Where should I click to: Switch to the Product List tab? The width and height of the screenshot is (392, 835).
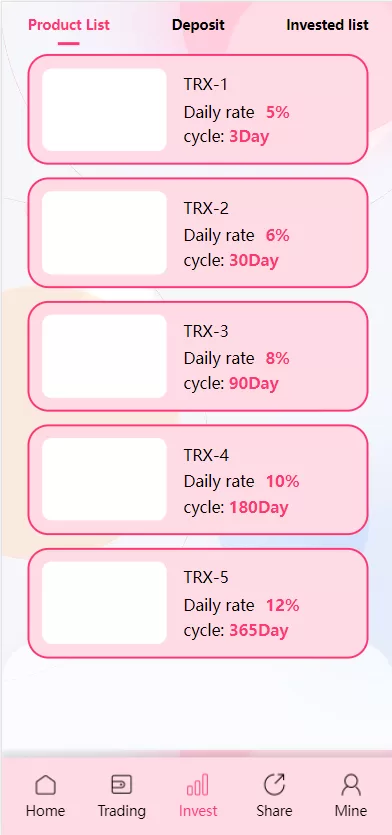tap(69, 25)
